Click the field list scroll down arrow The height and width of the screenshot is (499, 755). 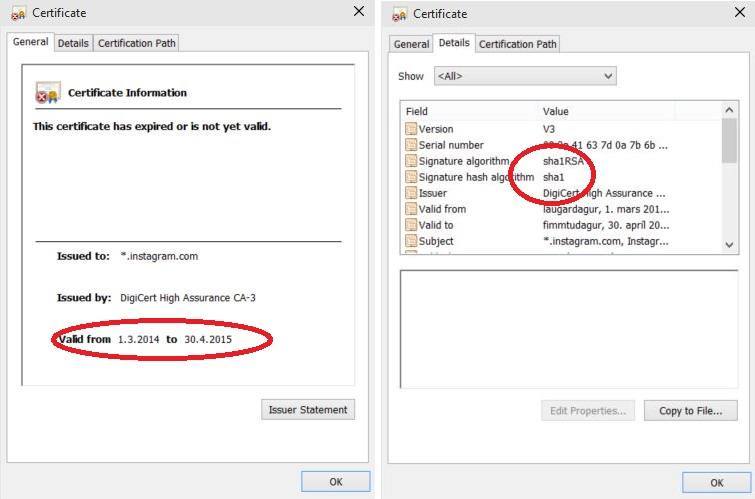click(729, 245)
